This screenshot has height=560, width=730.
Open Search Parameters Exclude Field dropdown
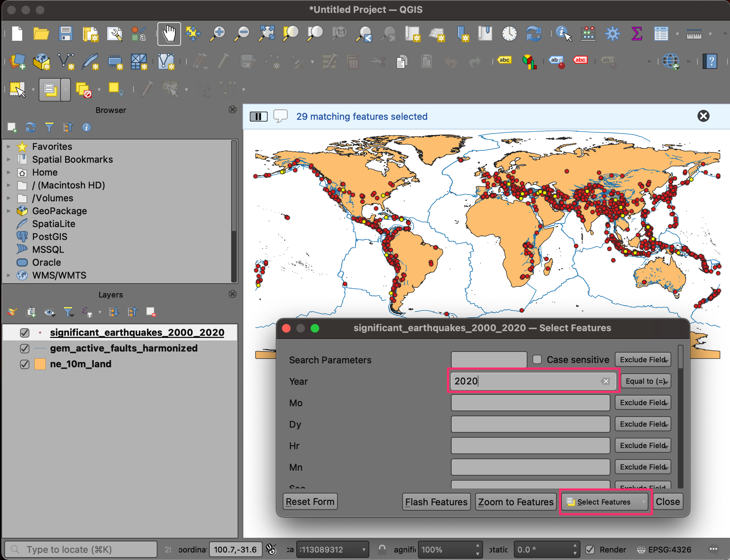(643, 359)
